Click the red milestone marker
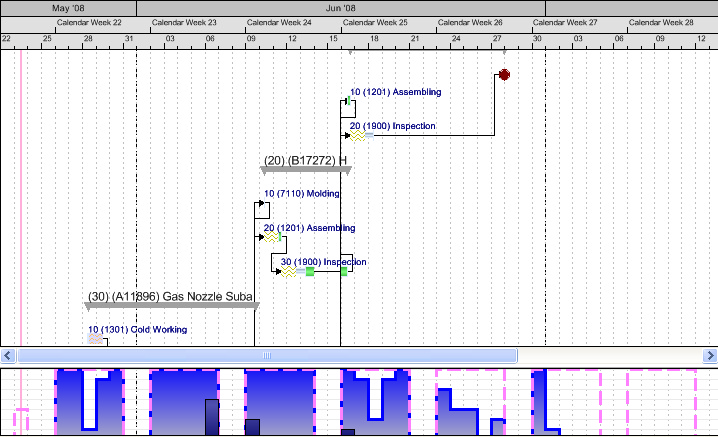Viewport: 718px width, 437px height. 504,75
